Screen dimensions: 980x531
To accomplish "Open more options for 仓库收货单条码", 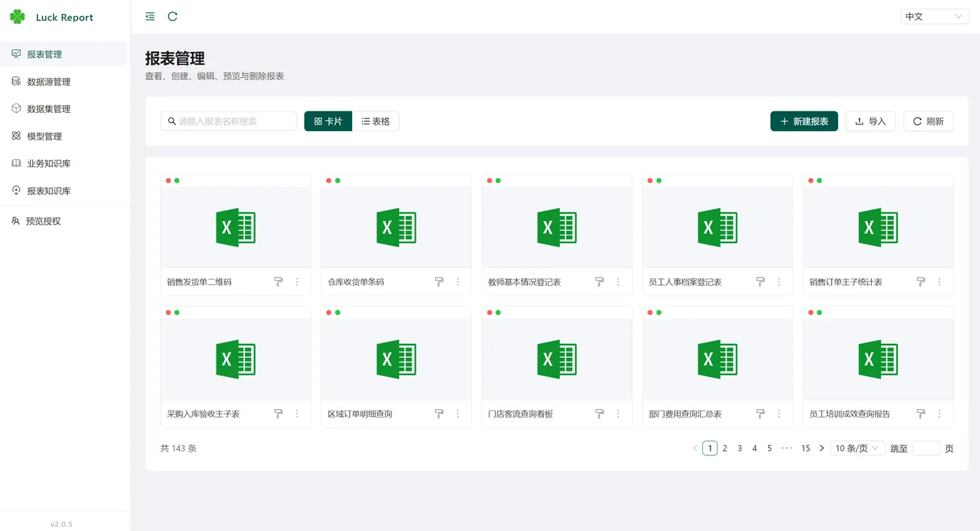I will 458,282.
